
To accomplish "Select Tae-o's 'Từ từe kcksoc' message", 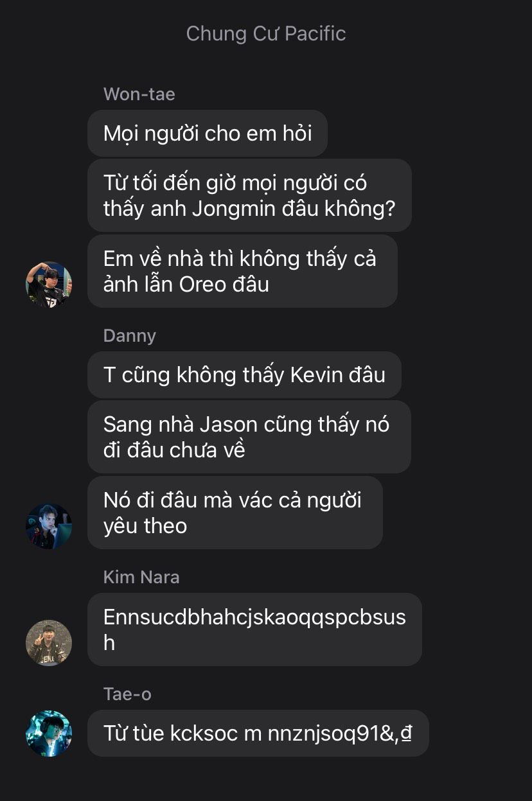I will point(258,733).
